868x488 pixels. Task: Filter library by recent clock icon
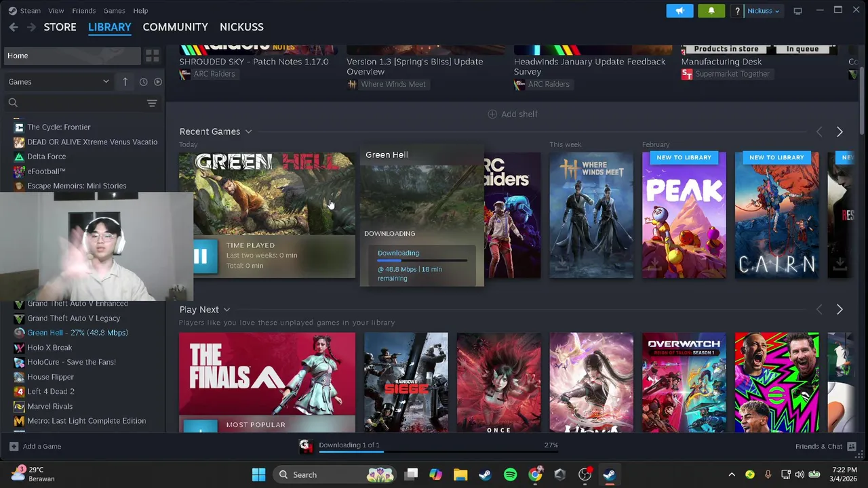tap(143, 82)
